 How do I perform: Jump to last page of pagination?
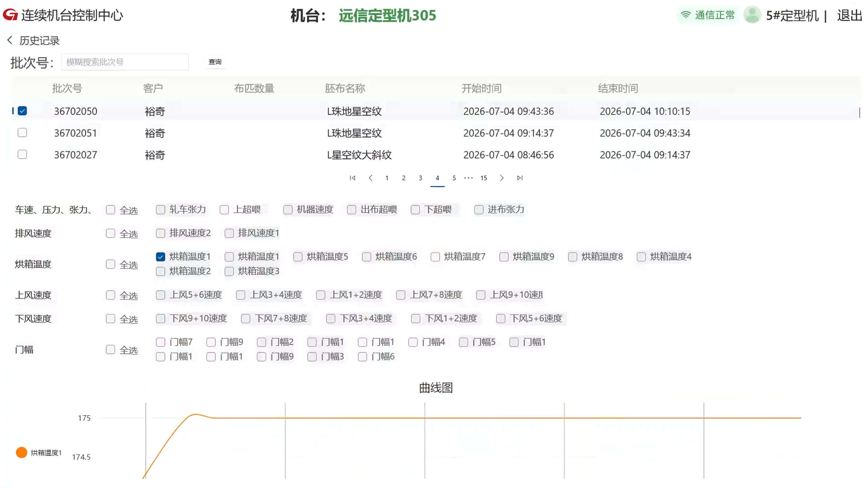point(520,178)
